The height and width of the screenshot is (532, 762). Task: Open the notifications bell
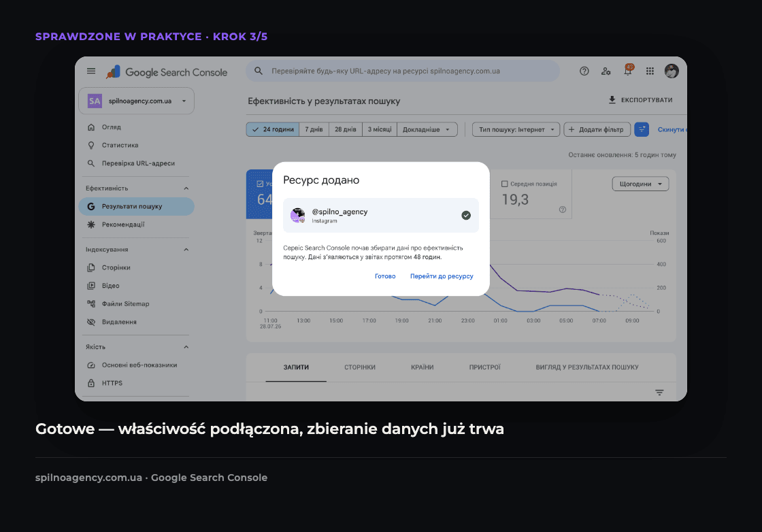(628, 71)
